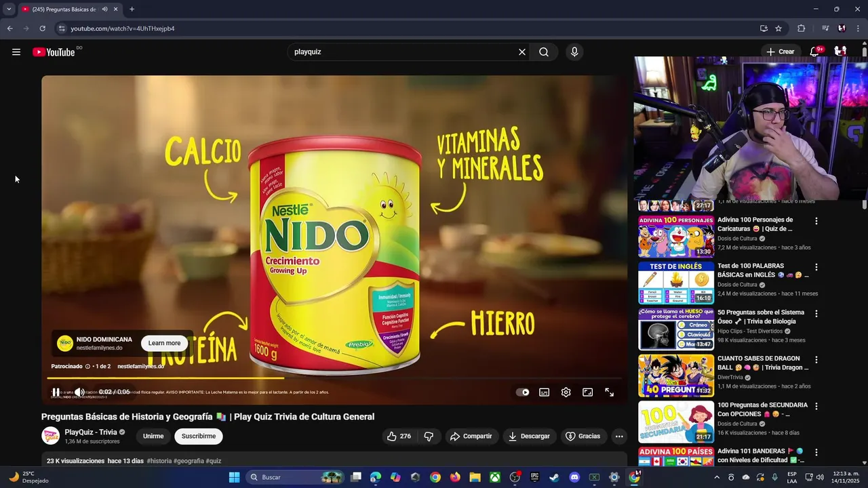Mute the tab via the speaker icon

point(105,9)
